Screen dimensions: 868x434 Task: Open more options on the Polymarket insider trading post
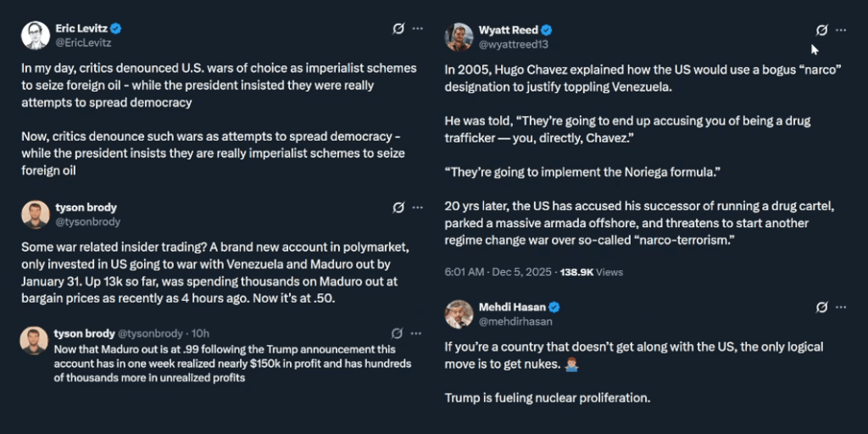[417, 208]
